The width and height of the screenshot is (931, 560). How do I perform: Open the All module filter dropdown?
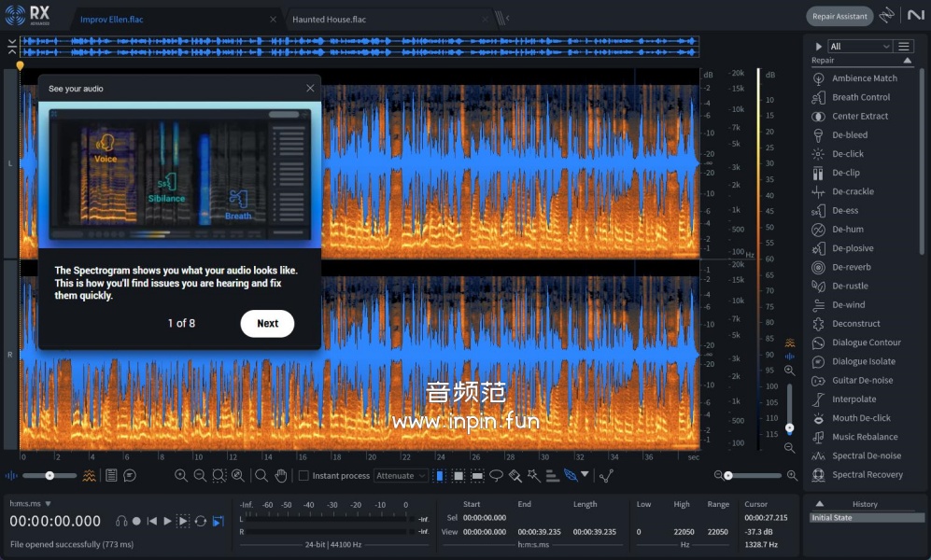tap(860, 46)
